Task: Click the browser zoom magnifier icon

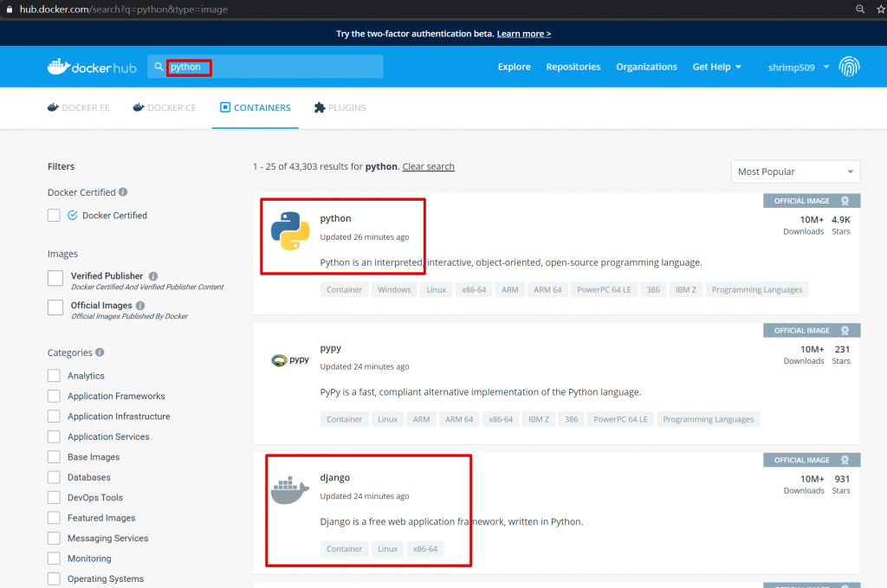Action: [860, 9]
